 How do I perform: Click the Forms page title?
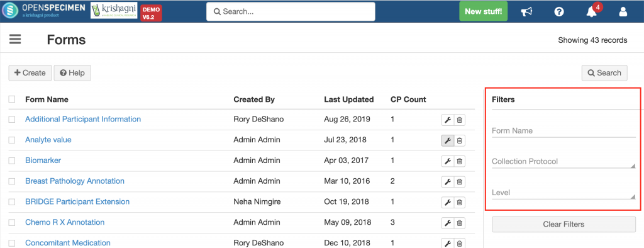pos(66,40)
